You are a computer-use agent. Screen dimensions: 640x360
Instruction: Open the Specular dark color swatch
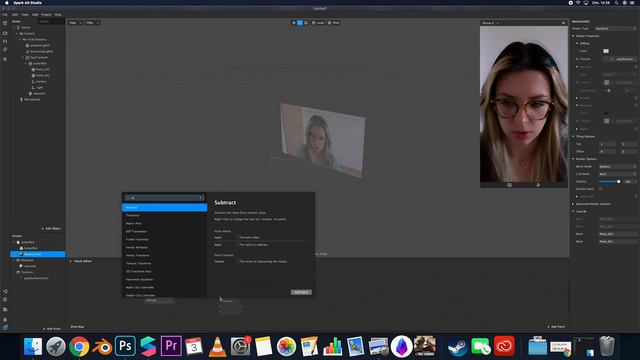[x=606, y=113]
